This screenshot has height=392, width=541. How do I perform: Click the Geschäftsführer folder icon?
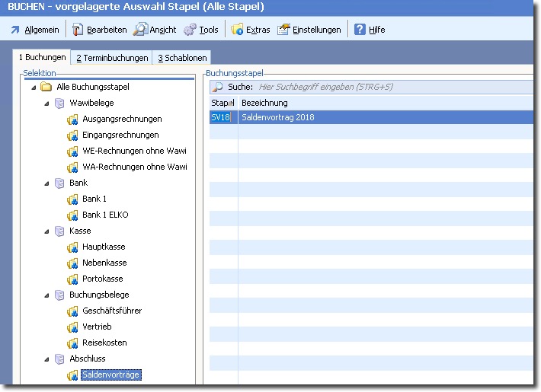click(73, 311)
